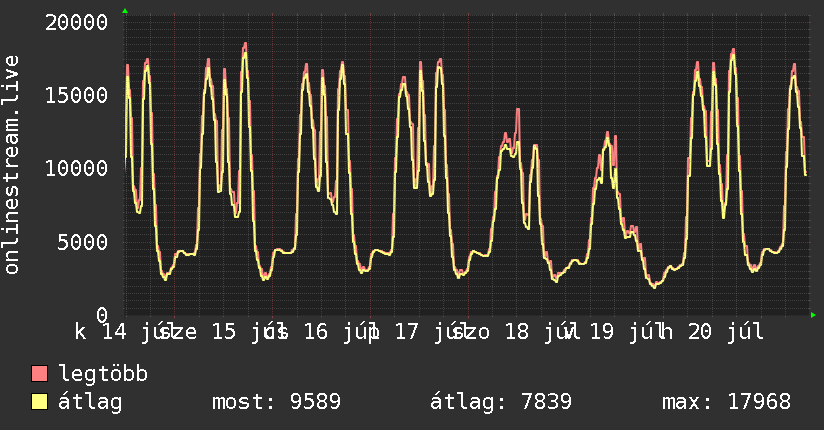Click the green arrow at top of y-axis

(125, 11)
